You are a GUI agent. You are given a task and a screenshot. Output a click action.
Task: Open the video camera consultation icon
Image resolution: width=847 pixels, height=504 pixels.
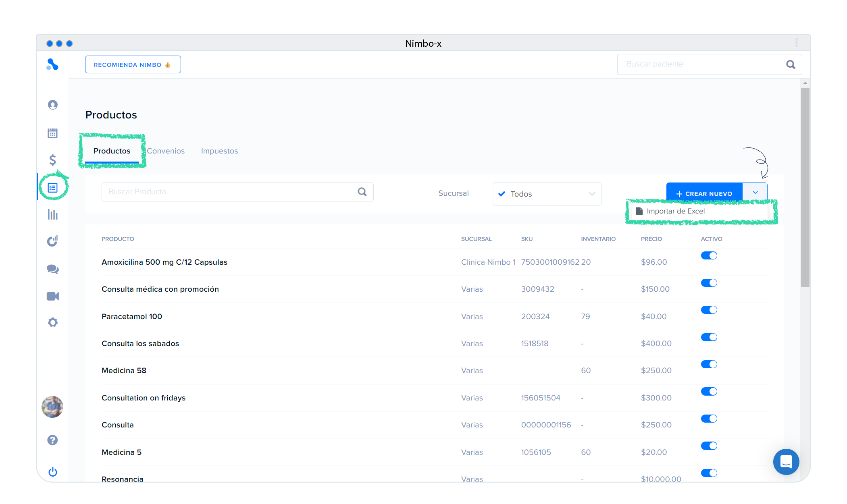(x=52, y=296)
